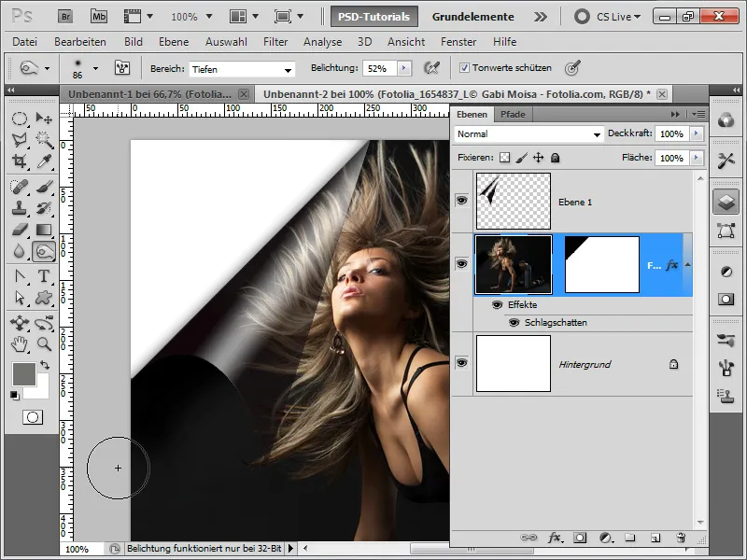Image resolution: width=747 pixels, height=560 pixels.
Task: Open the brush preset picker arrow
Action: [x=96, y=68]
